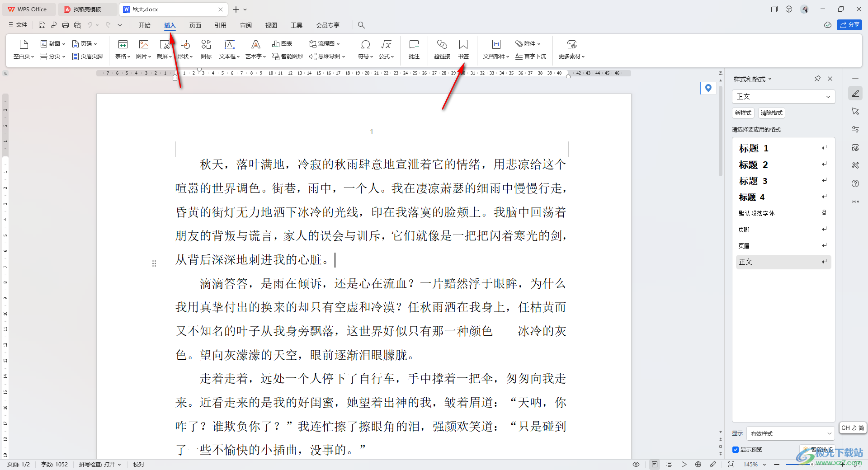Switch to outline view
868x470 pixels.
[x=669, y=464]
